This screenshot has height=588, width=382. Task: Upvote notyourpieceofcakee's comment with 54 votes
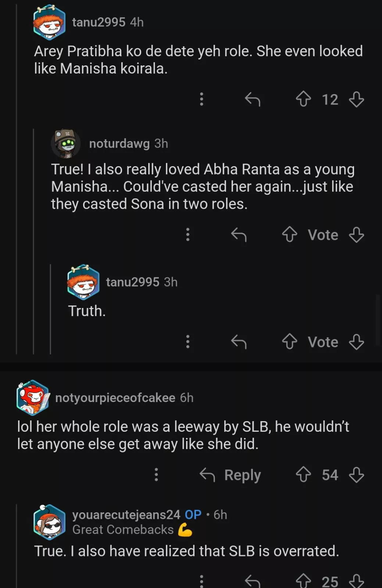[x=303, y=474]
